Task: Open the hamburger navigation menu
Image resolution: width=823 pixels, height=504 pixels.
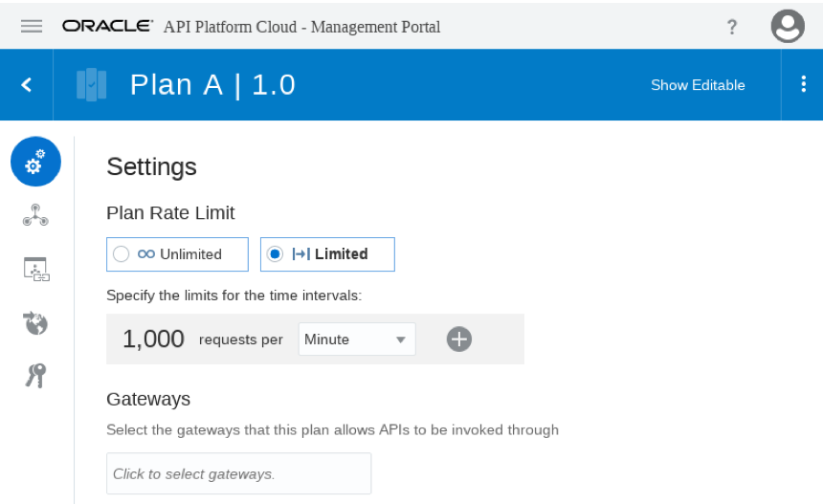Action: point(32,26)
